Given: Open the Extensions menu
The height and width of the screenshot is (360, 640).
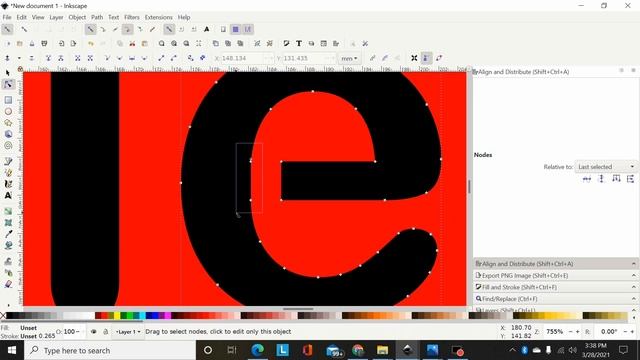Looking at the screenshot, I should (x=158, y=17).
